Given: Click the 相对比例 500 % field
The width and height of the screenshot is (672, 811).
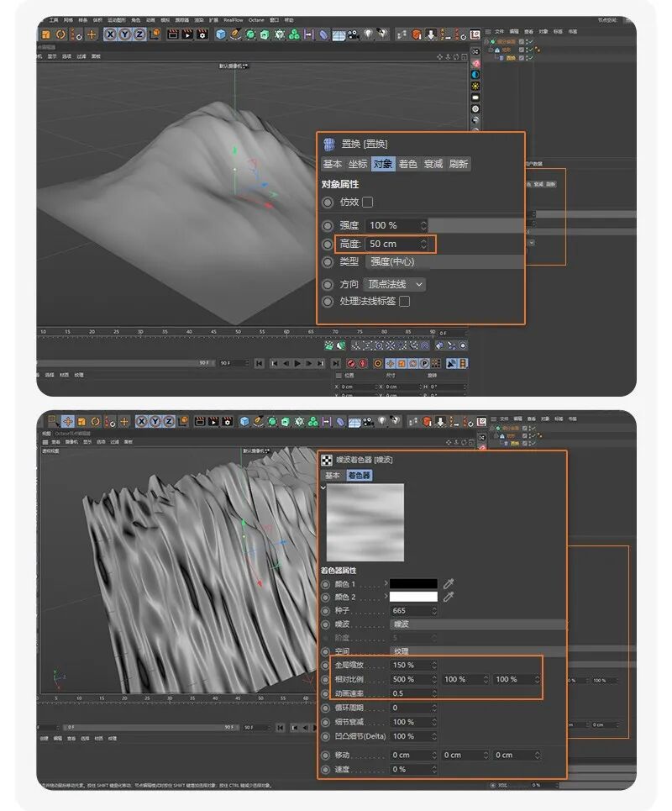Looking at the screenshot, I should click(413, 679).
